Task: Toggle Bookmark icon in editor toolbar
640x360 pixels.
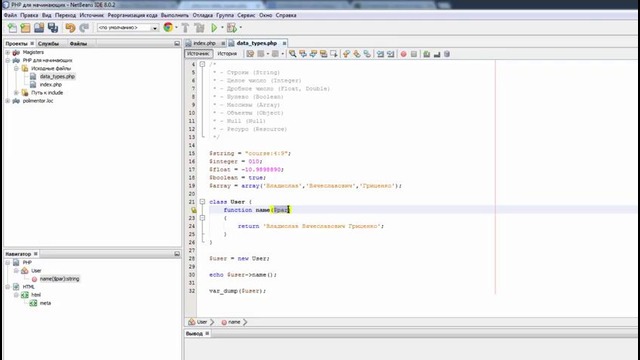Action: point(367,54)
